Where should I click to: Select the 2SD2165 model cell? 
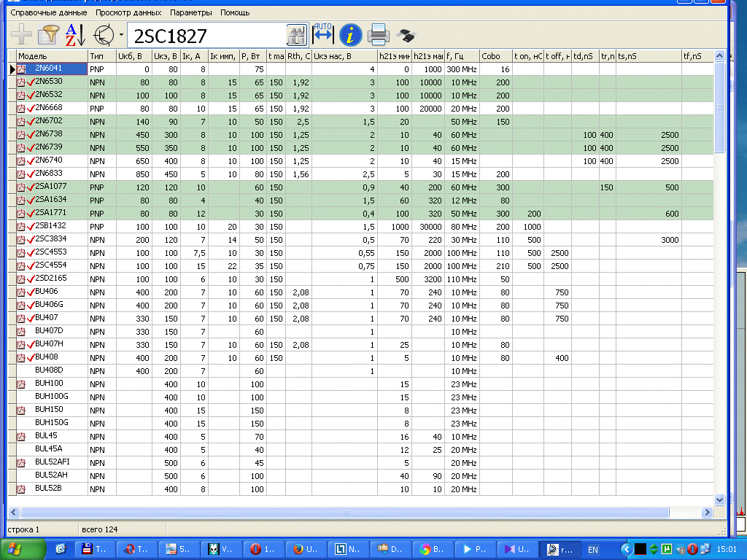point(50,278)
